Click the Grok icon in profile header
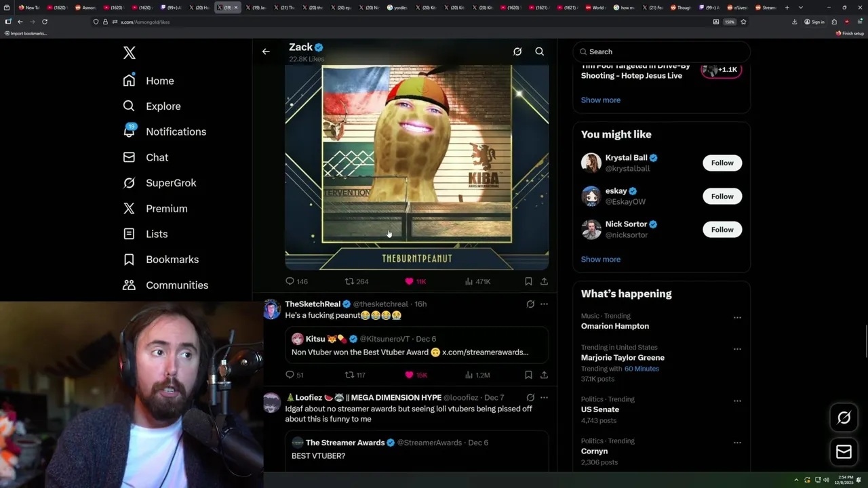The image size is (868, 488). 517,52
